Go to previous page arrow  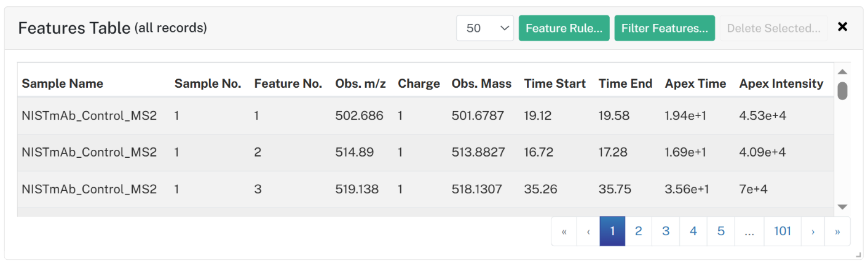(x=588, y=231)
